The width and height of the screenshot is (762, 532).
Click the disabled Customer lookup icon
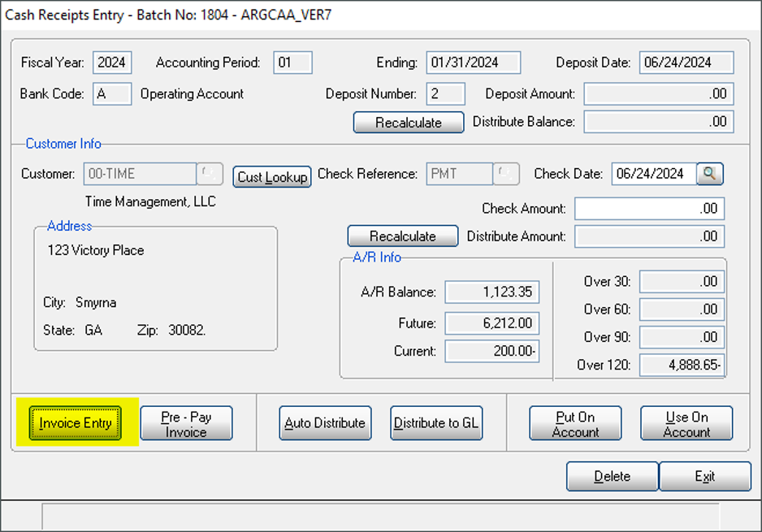(x=210, y=174)
